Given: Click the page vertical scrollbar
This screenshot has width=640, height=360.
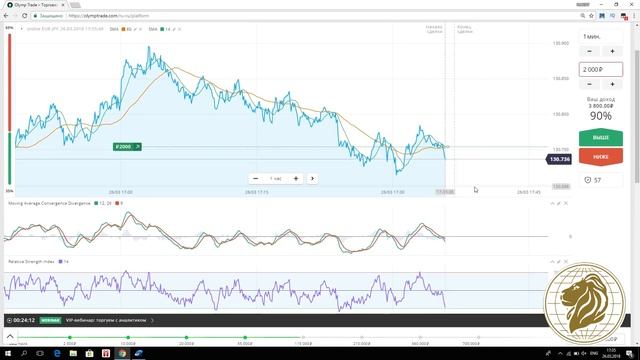Looking at the screenshot, I should [x=637, y=117].
